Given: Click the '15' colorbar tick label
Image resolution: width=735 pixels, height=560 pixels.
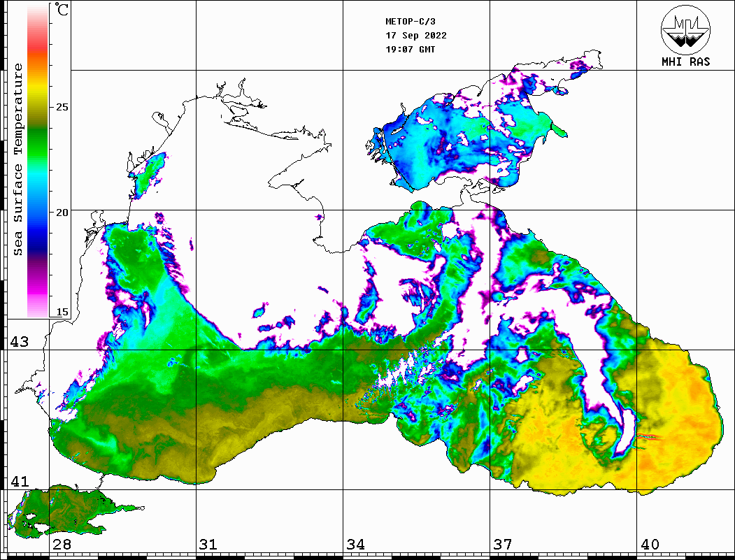Looking at the screenshot, I should 62,312.
